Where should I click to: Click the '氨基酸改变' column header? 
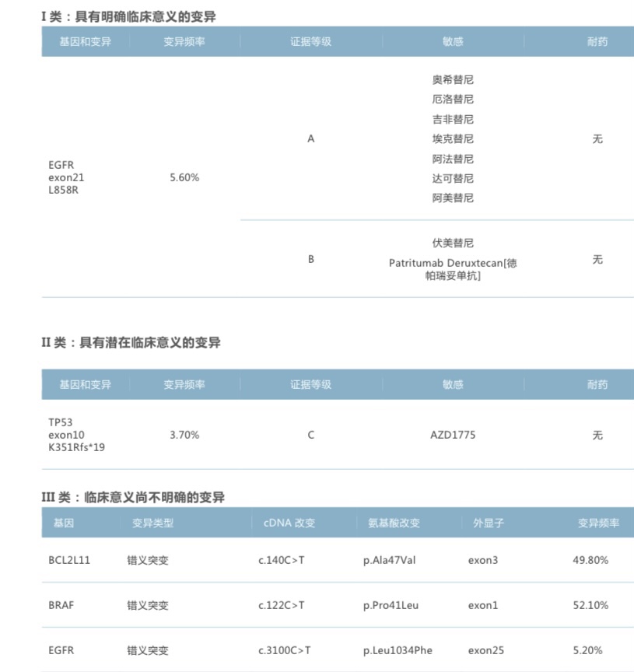point(394,523)
